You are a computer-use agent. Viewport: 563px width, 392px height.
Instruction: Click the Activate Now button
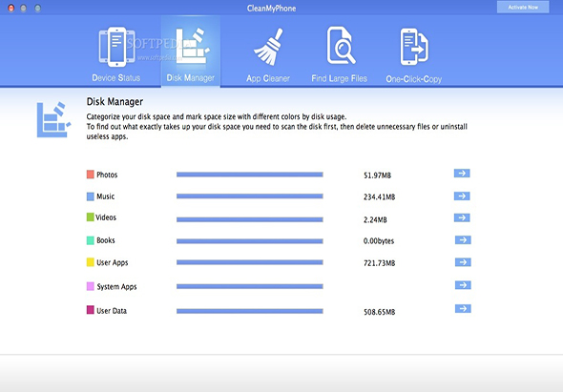click(x=523, y=8)
